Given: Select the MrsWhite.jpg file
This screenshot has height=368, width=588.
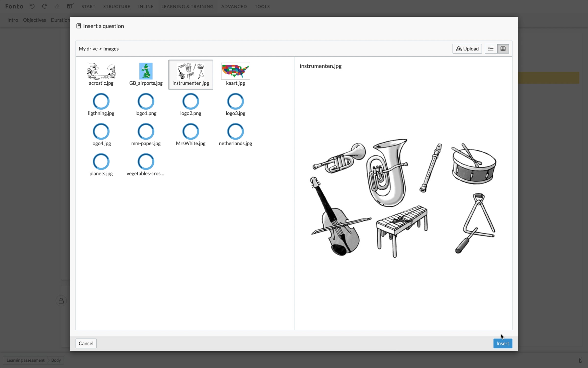Looking at the screenshot, I should coord(191,135).
